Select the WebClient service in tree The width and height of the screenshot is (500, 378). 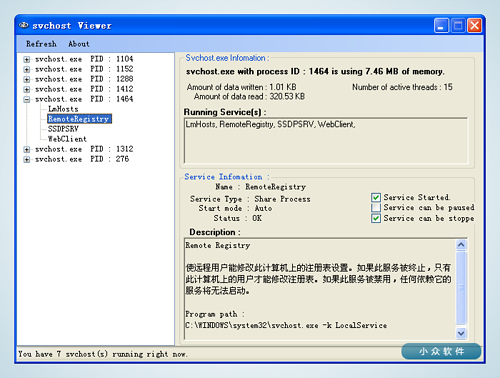pyautogui.click(x=67, y=139)
